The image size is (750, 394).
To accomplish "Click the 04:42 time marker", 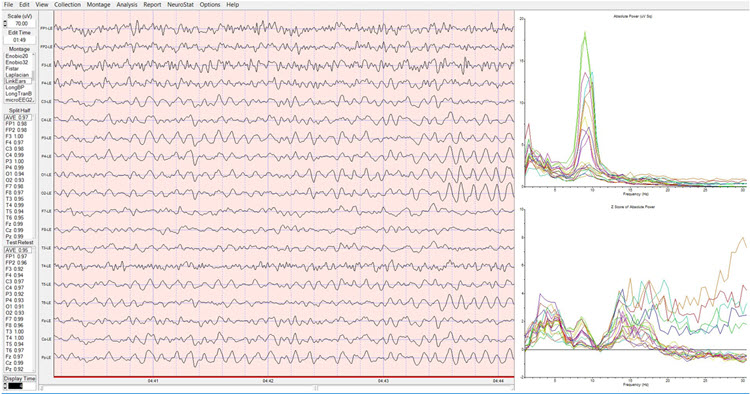I will [268, 381].
